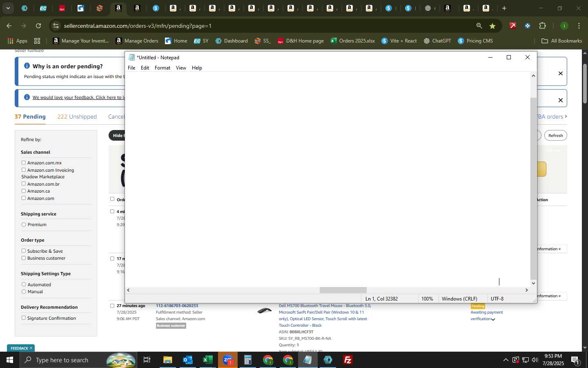Screen dimensions: 588x368
Task: Open FileZilla from taskbar
Action: coord(348,360)
